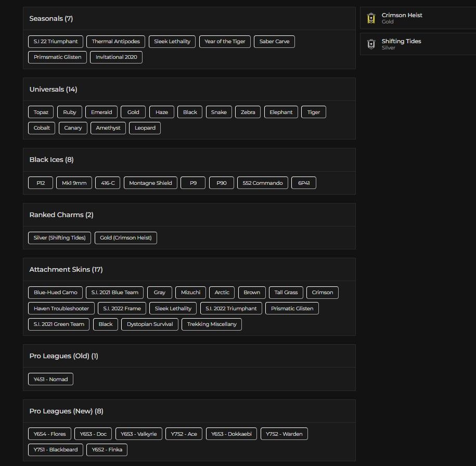Click the Blue-Hued Camo attachment tag
The width and height of the screenshot is (476, 466).
click(x=56, y=293)
